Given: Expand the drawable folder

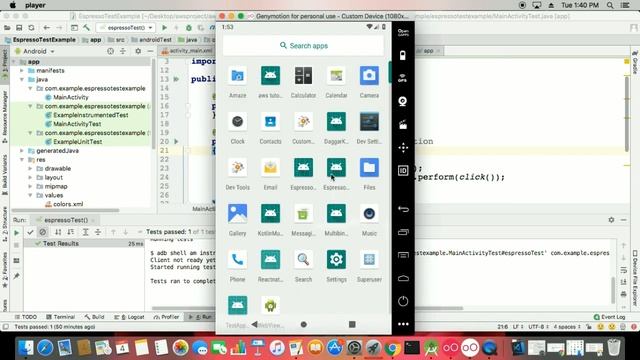Looking at the screenshot, I should point(30,169).
